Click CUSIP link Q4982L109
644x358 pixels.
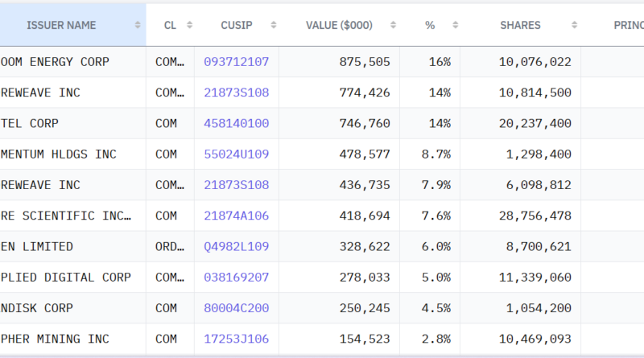click(x=236, y=247)
